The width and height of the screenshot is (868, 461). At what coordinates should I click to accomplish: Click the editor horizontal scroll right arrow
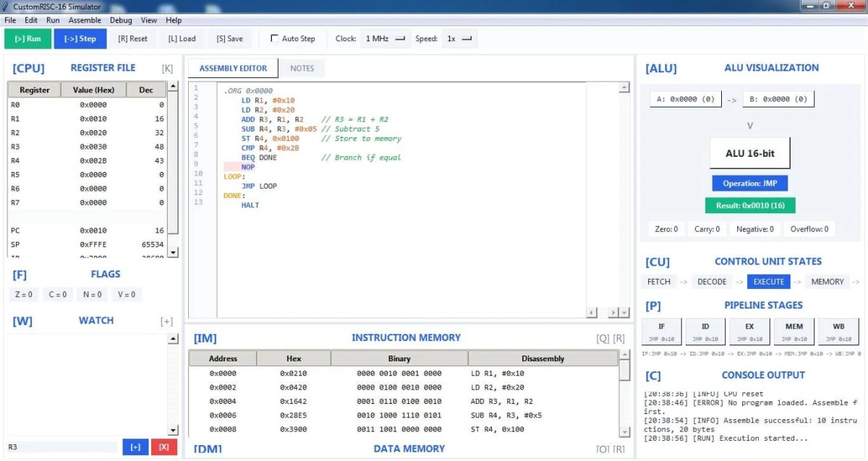[614, 312]
